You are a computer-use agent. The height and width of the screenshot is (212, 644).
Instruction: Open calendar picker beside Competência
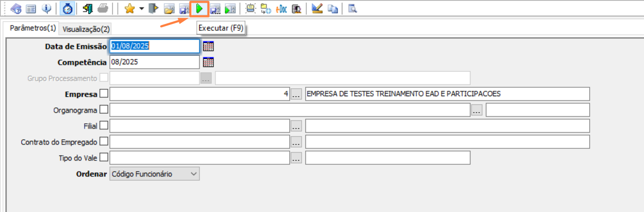pyautogui.click(x=208, y=62)
